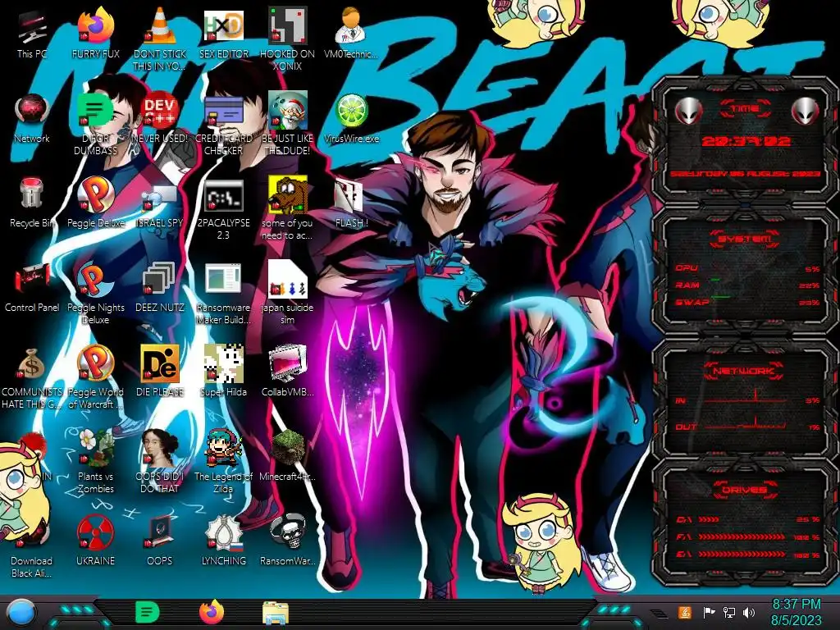Select Ransomware Maker Build icon
Viewport: 840px width, 630px height.
click(224, 279)
